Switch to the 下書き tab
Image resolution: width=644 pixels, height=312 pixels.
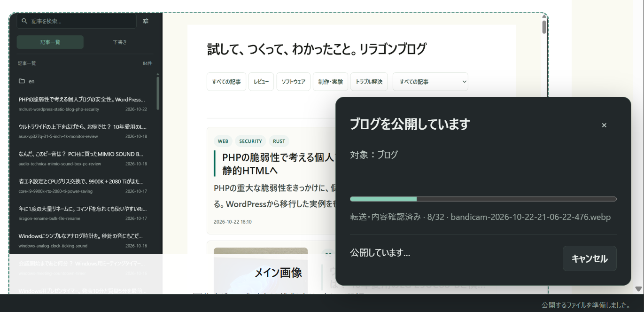[x=120, y=42]
